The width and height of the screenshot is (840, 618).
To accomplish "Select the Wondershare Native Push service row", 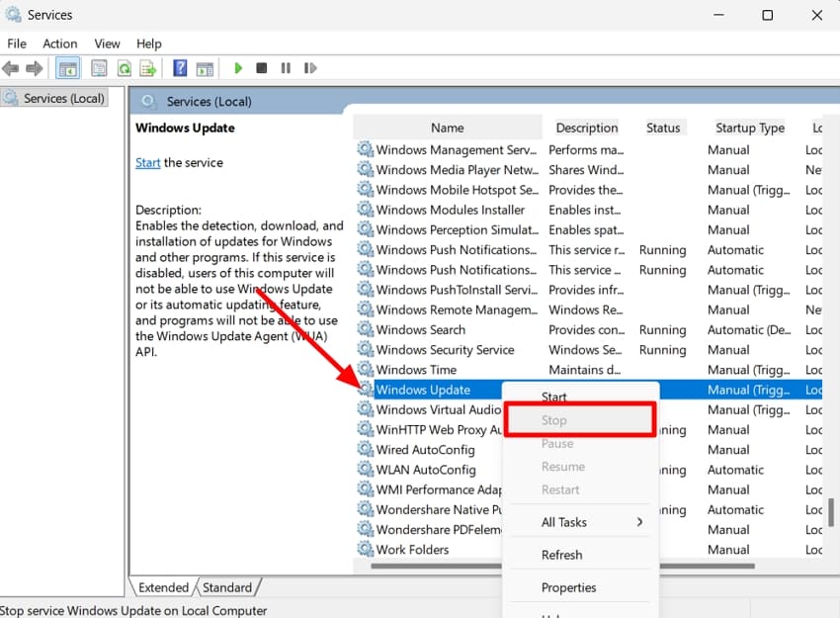I will [x=438, y=509].
